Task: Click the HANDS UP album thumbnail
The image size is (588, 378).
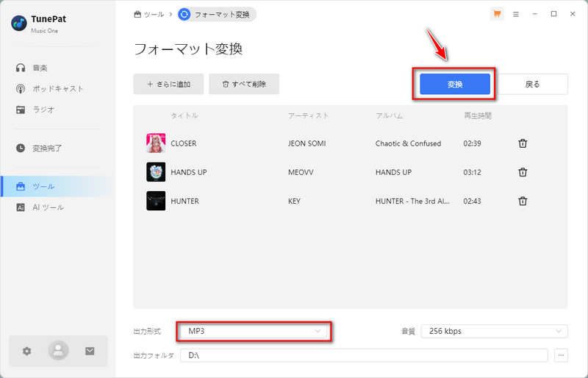Action: click(156, 172)
